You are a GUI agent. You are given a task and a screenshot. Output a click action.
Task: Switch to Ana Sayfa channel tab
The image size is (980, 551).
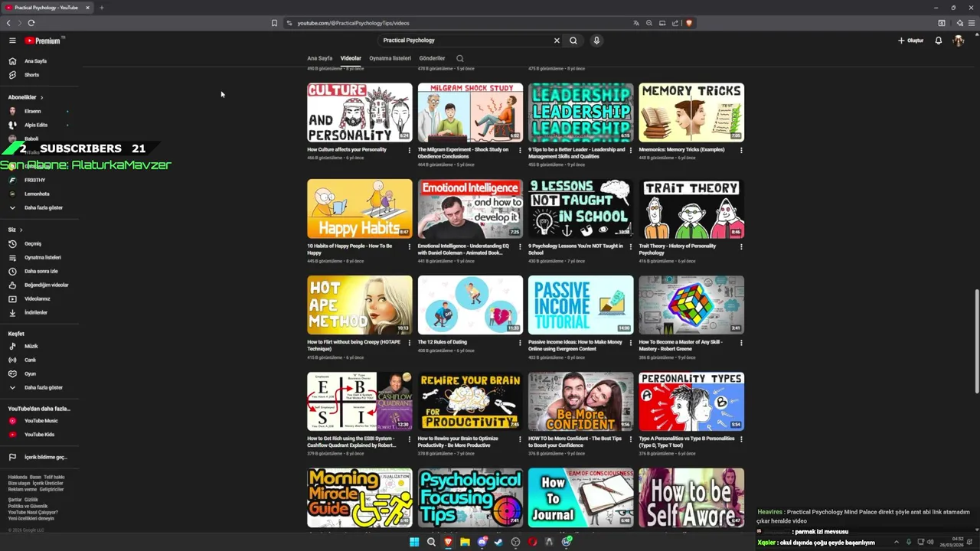pyautogui.click(x=320, y=58)
